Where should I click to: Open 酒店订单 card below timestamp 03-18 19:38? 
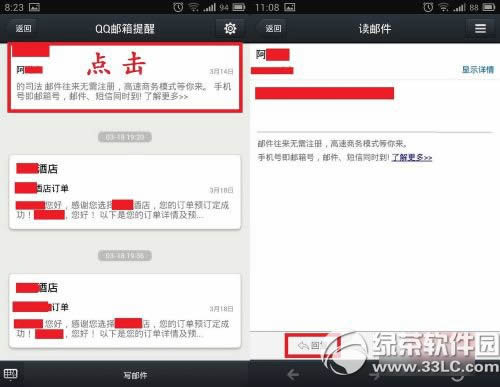coord(125,311)
